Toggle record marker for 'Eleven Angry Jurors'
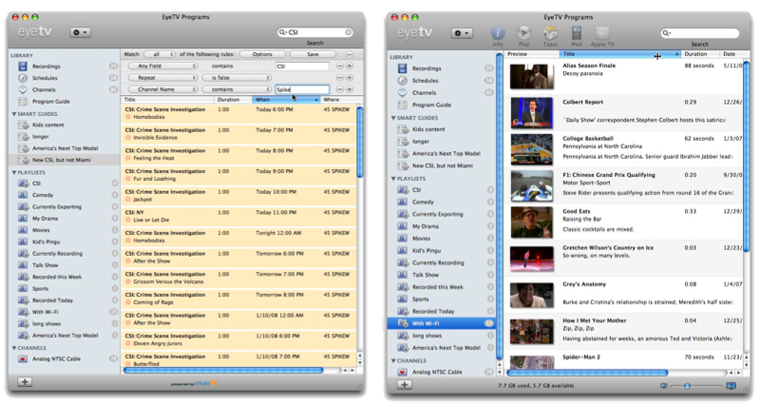This screenshot has width=760, height=407. pyautogui.click(x=128, y=344)
